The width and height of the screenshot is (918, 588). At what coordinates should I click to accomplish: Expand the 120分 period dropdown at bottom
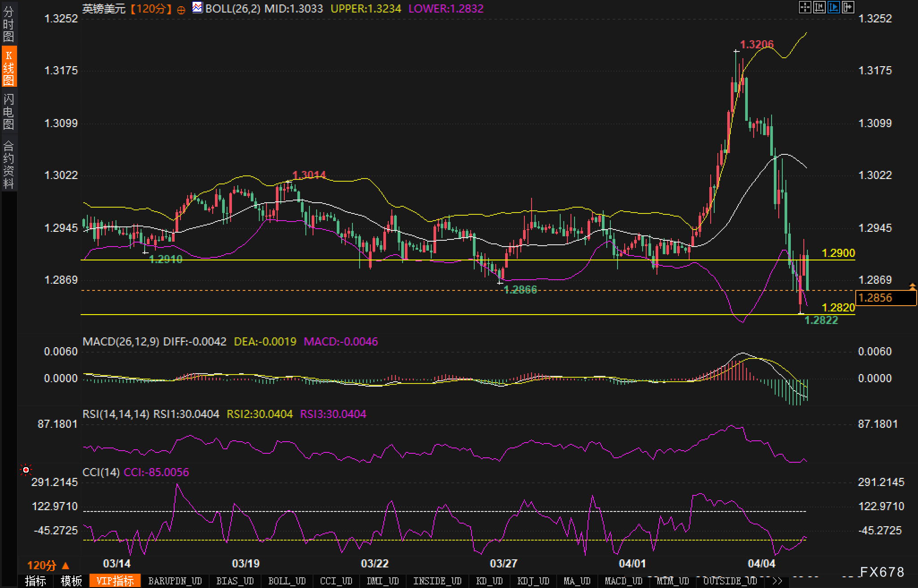pos(48,566)
